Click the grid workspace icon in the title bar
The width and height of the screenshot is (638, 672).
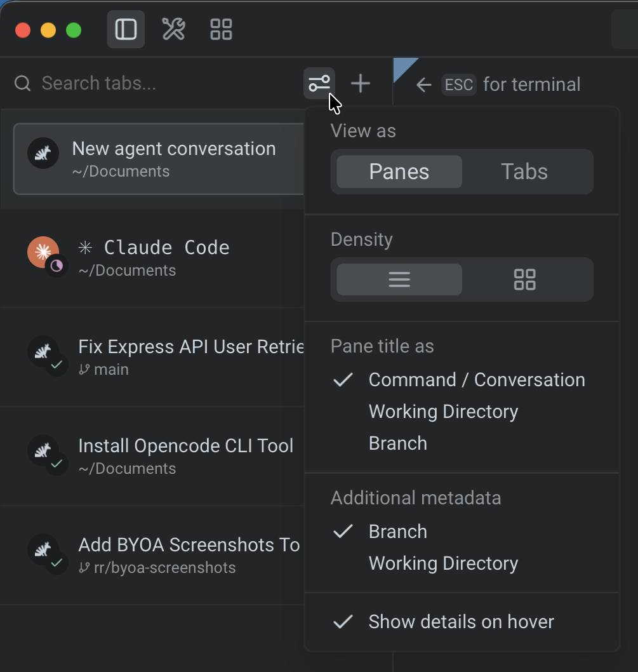220,29
